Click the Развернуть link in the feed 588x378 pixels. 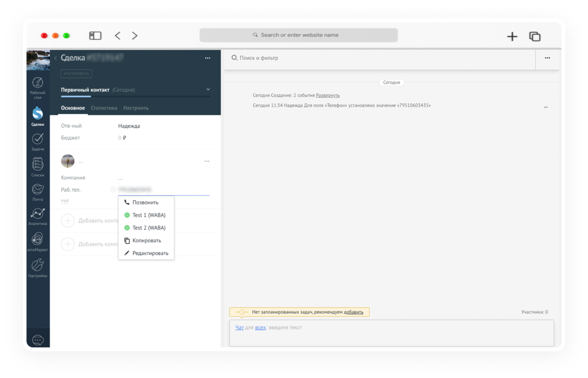pos(328,95)
